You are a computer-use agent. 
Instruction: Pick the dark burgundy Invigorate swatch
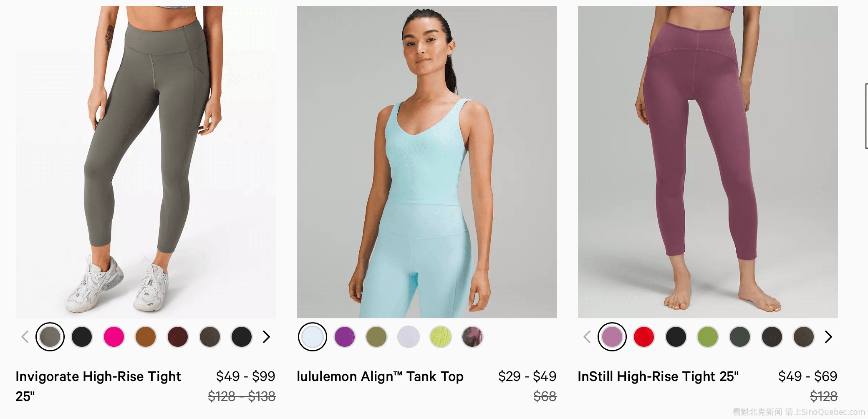[x=178, y=337]
